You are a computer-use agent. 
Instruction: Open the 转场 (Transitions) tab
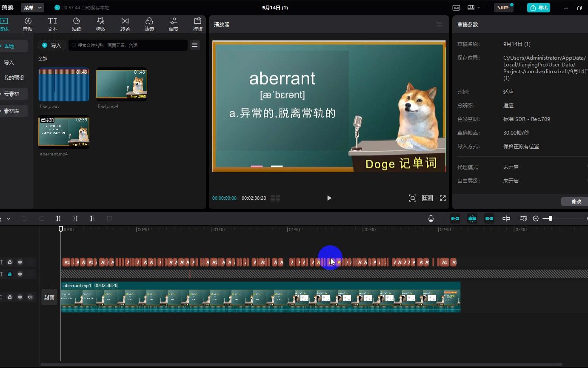(x=125, y=24)
